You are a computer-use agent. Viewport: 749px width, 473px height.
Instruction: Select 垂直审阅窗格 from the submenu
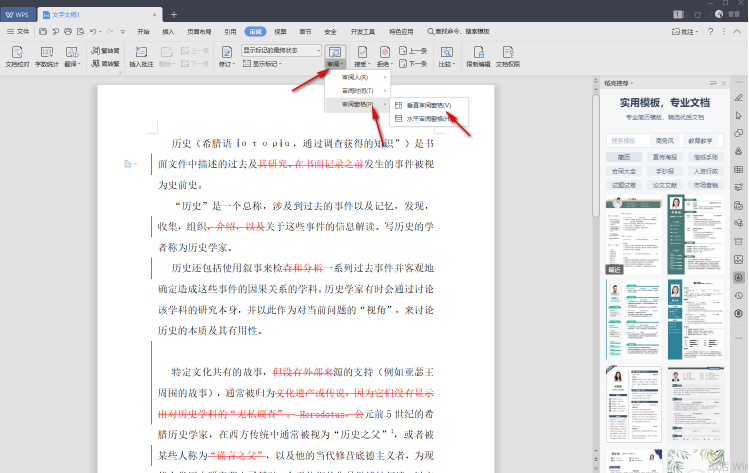pyautogui.click(x=429, y=105)
